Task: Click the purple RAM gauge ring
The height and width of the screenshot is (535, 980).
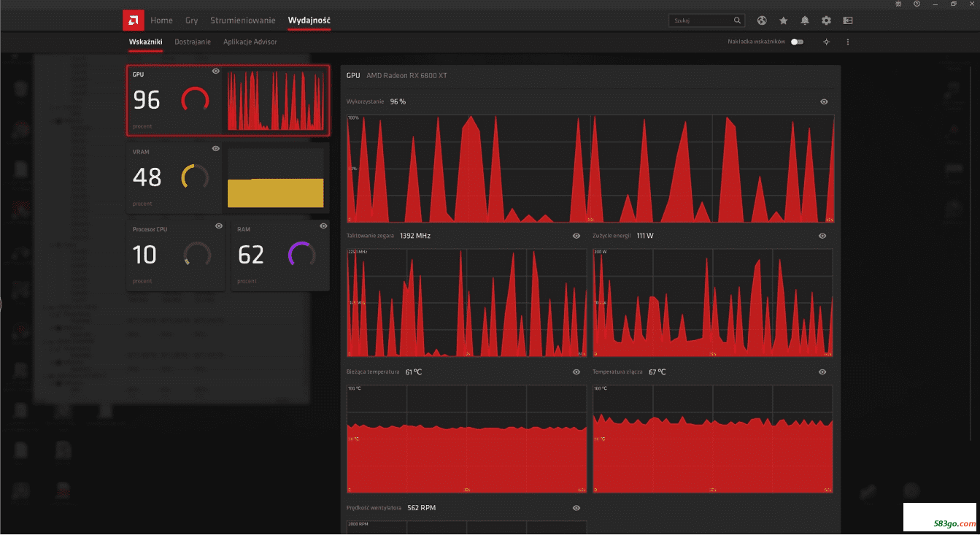Action: [x=302, y=254]
